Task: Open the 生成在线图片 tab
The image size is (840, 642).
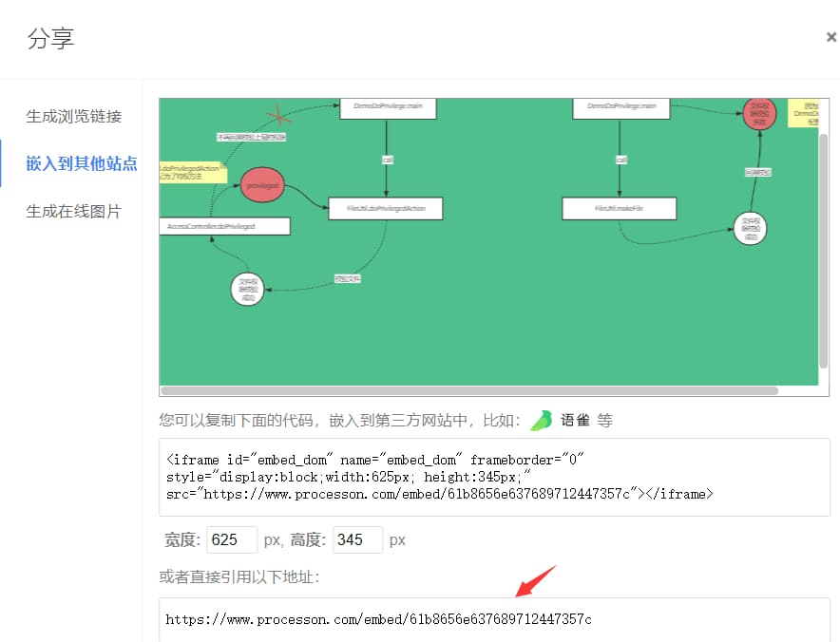Action: coord(73,211)
